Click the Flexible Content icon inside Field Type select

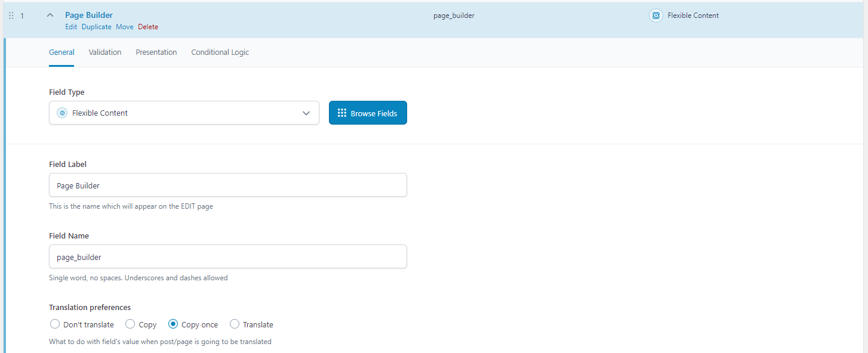61,113
